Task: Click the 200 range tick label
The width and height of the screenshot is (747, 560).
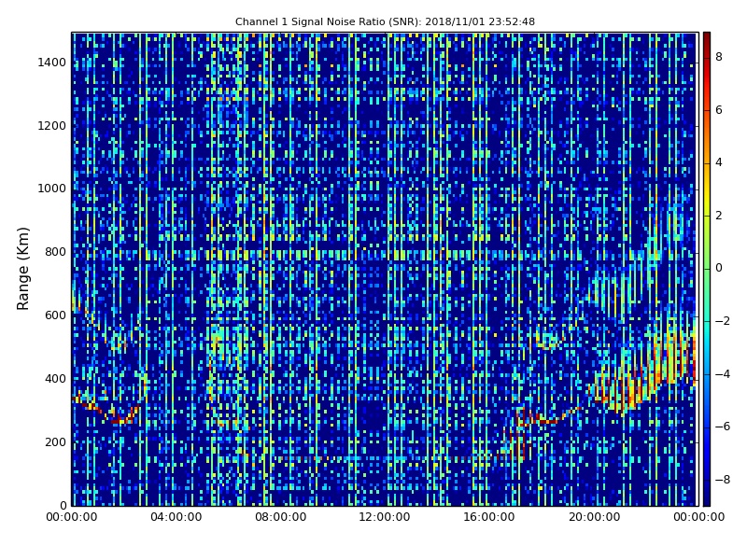Action: coord(55,441)
